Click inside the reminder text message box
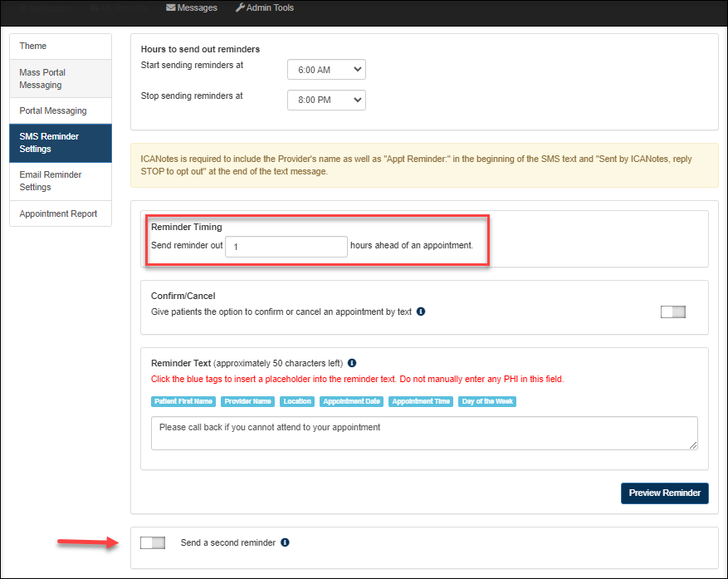The image size is (728, 579). tap(423, 433)
